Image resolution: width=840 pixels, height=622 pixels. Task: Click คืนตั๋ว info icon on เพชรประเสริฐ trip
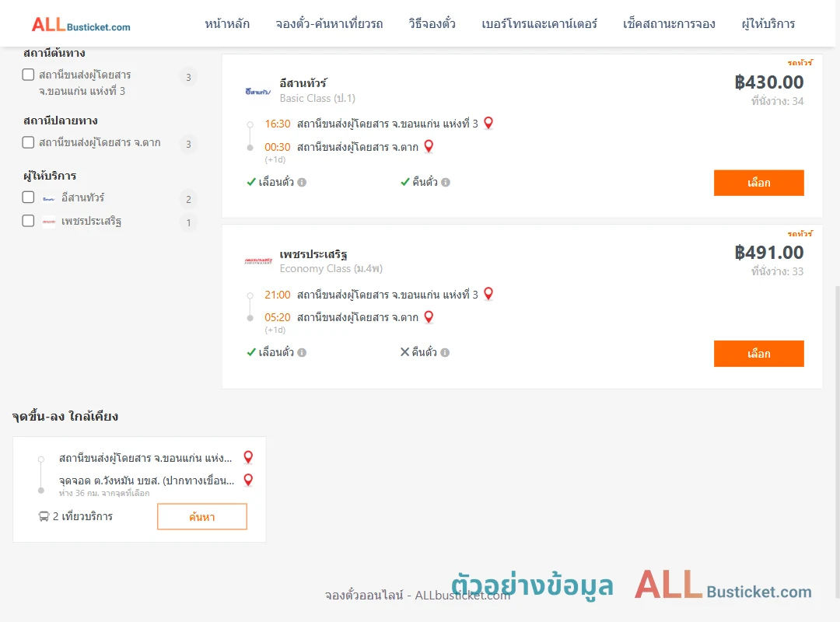tap(445, 352)
